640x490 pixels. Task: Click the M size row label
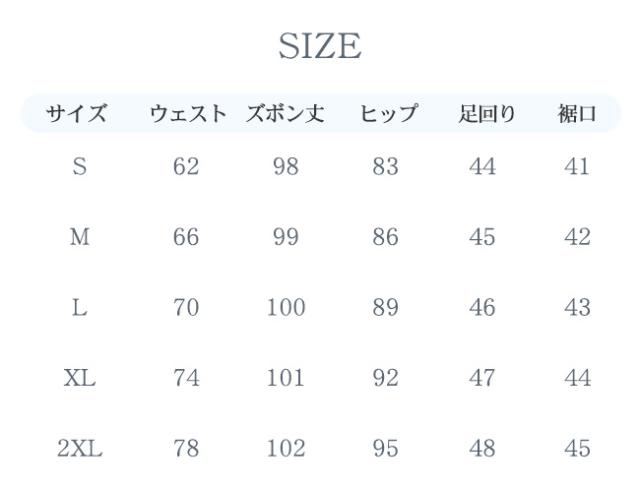[79, 238]
